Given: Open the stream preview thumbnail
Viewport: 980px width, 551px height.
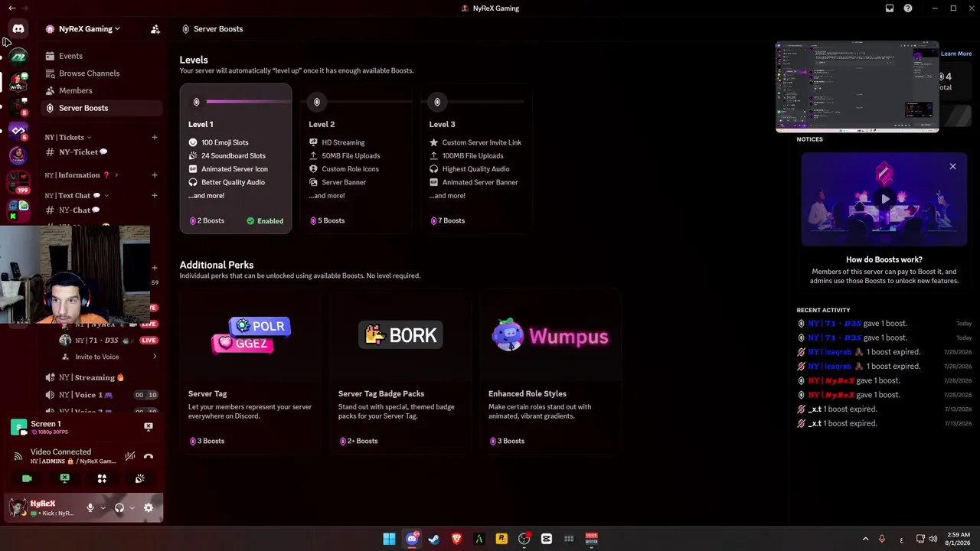Looking at the screenshot, I should [x=857, y=86].
